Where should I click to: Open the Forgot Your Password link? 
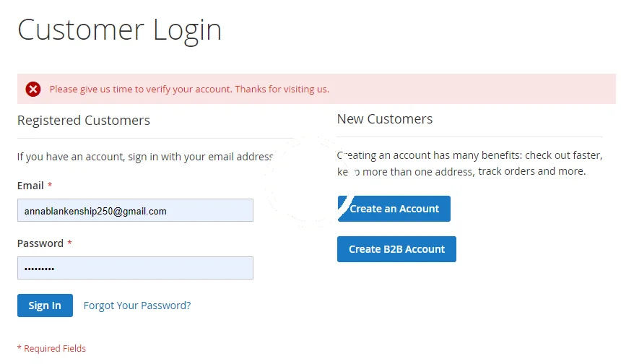[137, 305]
